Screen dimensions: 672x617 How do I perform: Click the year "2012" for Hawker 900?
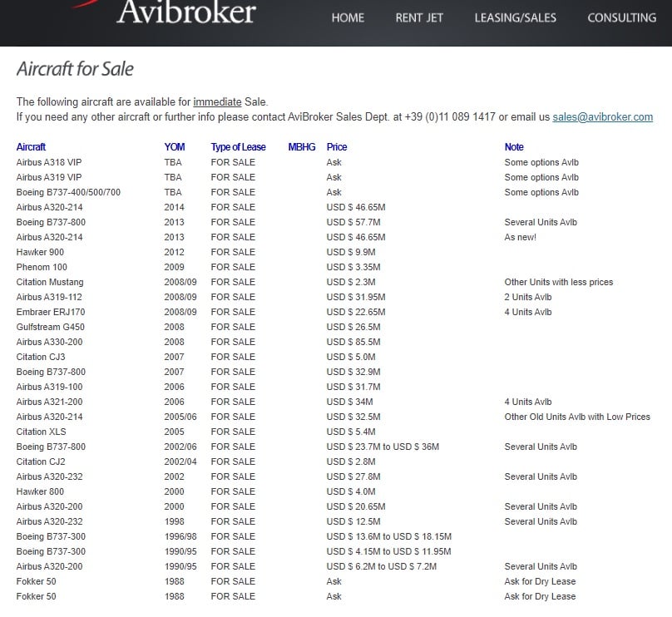[x=174, y=252]
